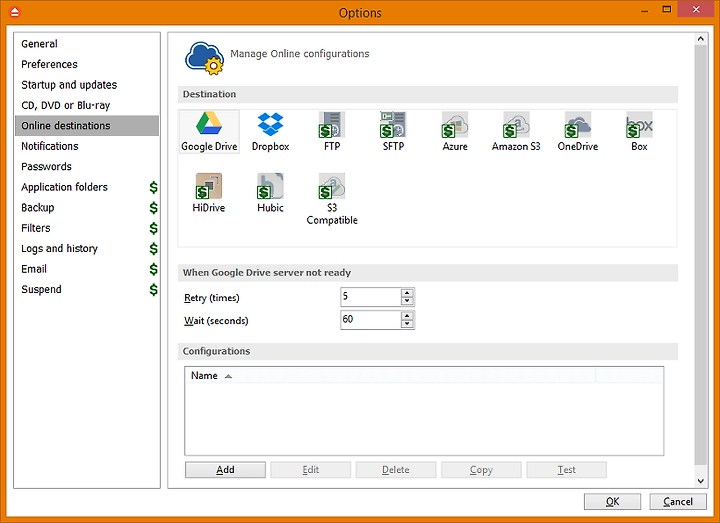Screen dimensions: 720x523
Task: Click the disabled Edit button
Action: tap(310, 470)
